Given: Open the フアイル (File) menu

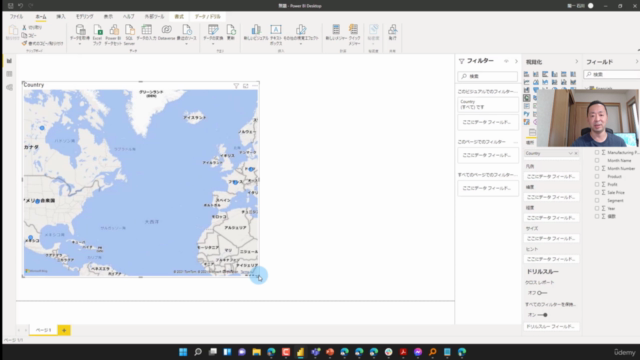Looking at the screenshot, I should click(x=16, y=17).
